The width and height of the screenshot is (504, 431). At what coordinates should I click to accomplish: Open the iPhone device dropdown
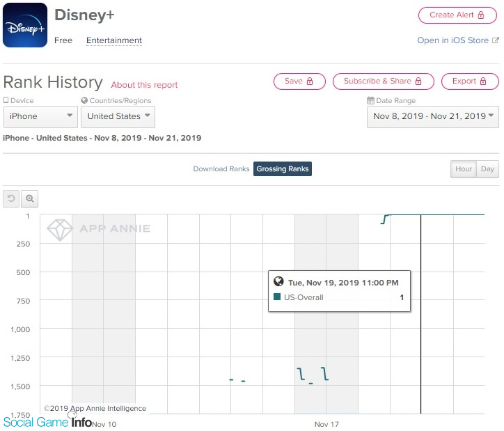coord(40,116)
